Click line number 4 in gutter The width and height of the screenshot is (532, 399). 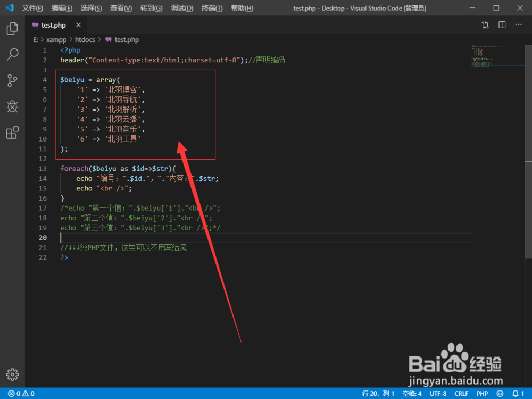click(x=45, y=80)
